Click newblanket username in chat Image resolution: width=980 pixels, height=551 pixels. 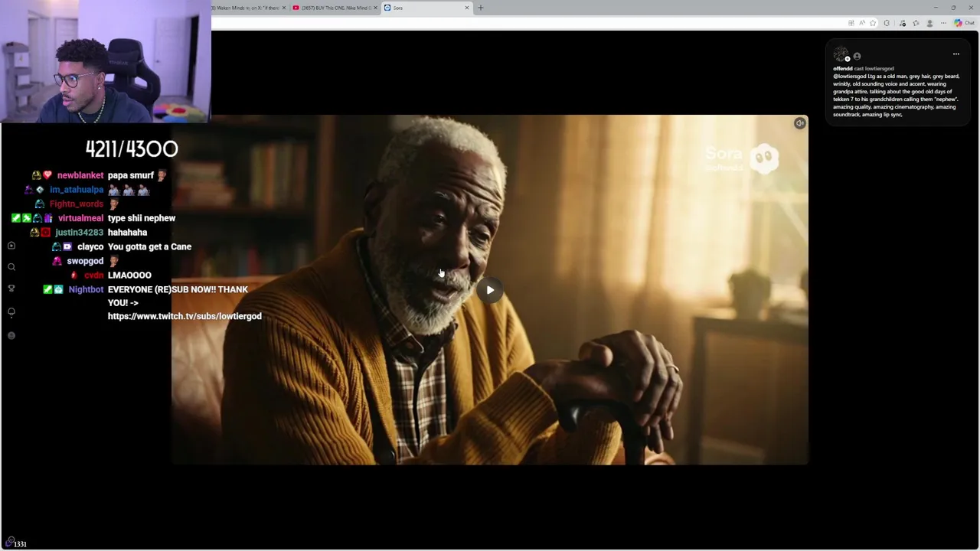pyautogui.click(x=80, y=175)
